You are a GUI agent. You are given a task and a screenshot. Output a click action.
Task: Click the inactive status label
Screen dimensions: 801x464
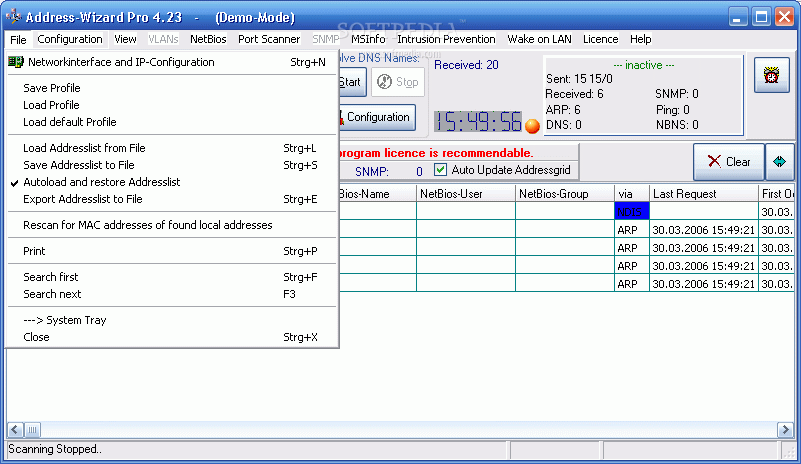[x=644, y=65]
